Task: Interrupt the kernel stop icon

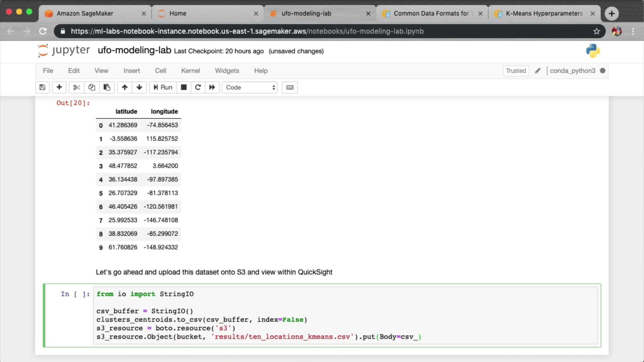Action: coord(183,87)
